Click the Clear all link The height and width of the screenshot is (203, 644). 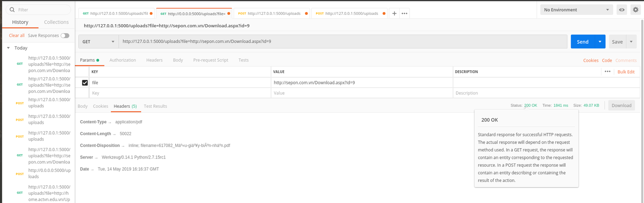[17, 36]
